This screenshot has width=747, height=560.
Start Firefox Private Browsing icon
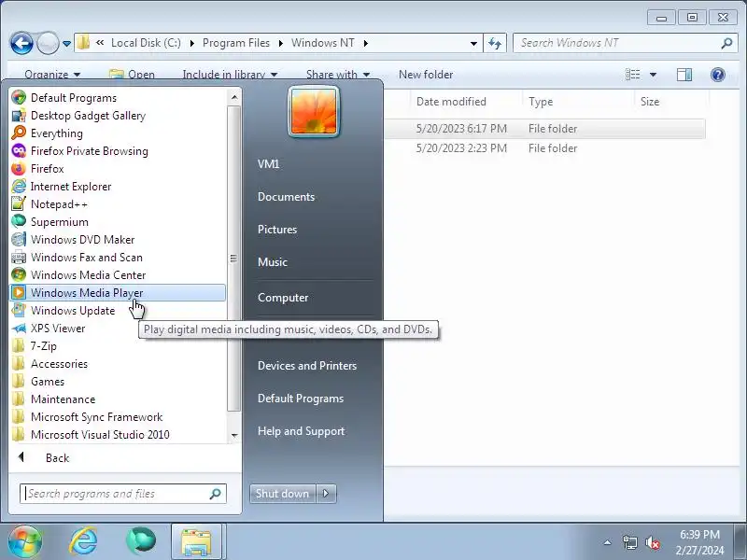(19, 151)
